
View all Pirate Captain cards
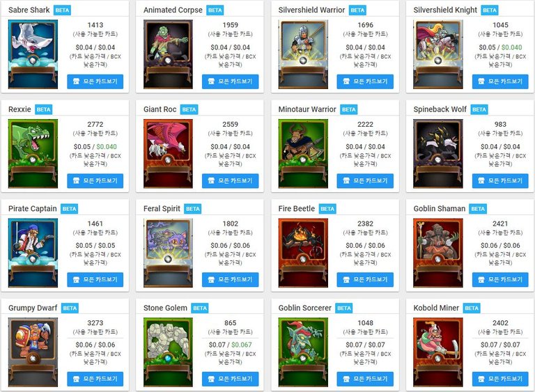95,279
